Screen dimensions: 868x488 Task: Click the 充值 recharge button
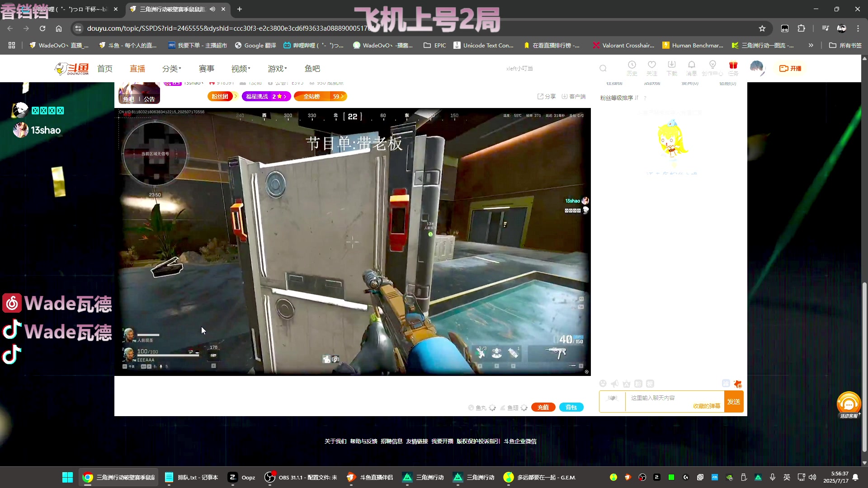pos(543,407)
